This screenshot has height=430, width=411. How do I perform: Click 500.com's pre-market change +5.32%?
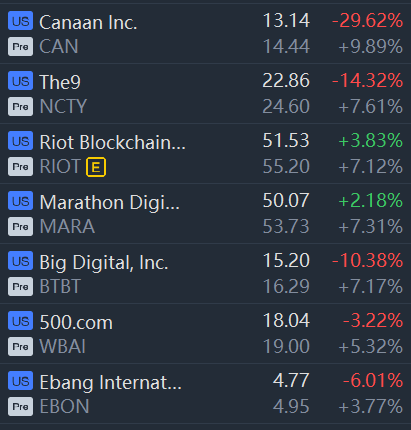click(x=370, y=346)
